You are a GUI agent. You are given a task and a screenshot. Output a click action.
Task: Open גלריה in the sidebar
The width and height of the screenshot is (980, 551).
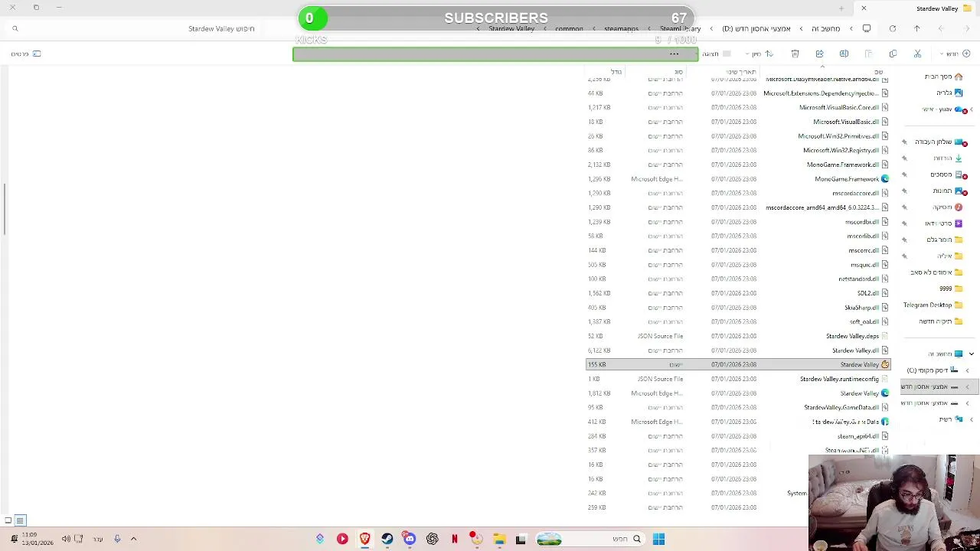[x=949, y=93]
